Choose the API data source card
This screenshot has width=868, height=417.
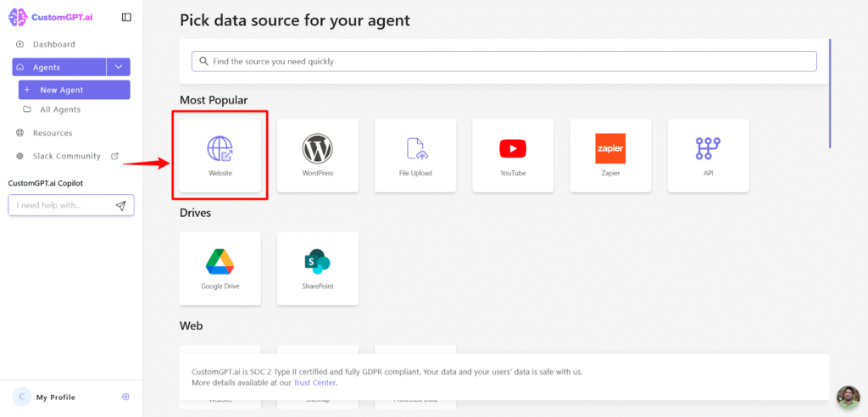click(708, 155)
